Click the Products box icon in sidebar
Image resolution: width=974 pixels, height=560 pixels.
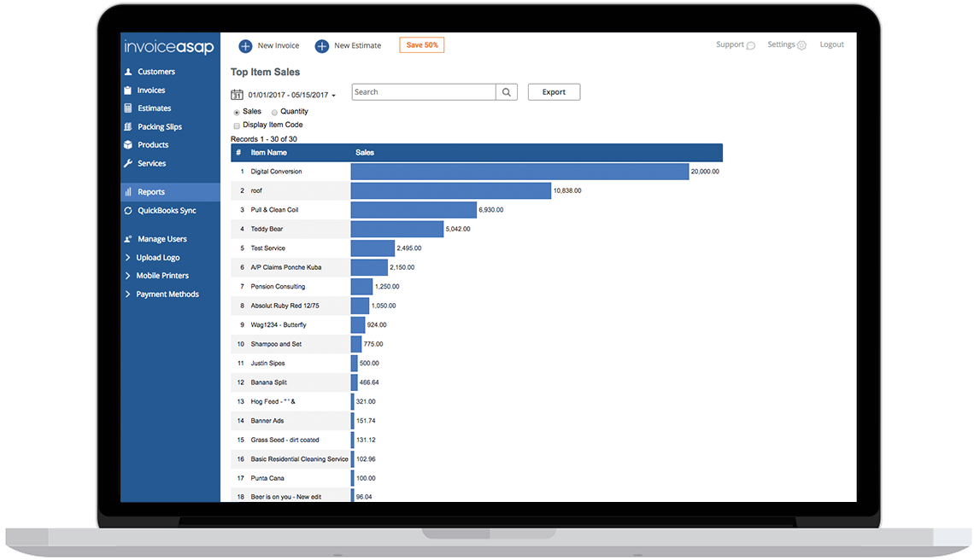tap(128, 144)
